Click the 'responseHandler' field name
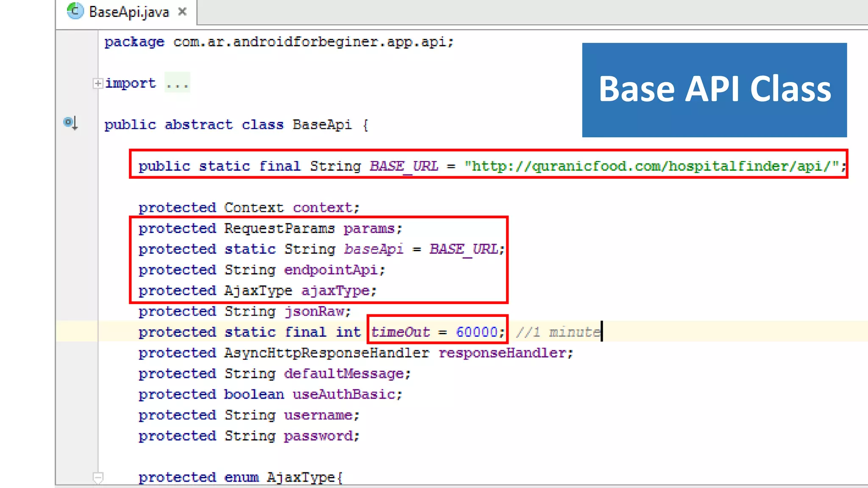The height and width of the screenshot is (488, 868). click(502, 352)
